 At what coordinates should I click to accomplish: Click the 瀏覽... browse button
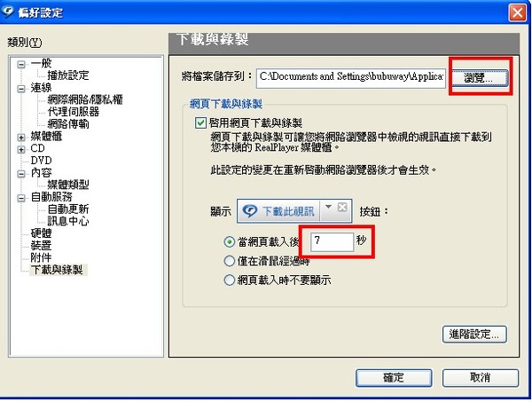coord(479,78)
